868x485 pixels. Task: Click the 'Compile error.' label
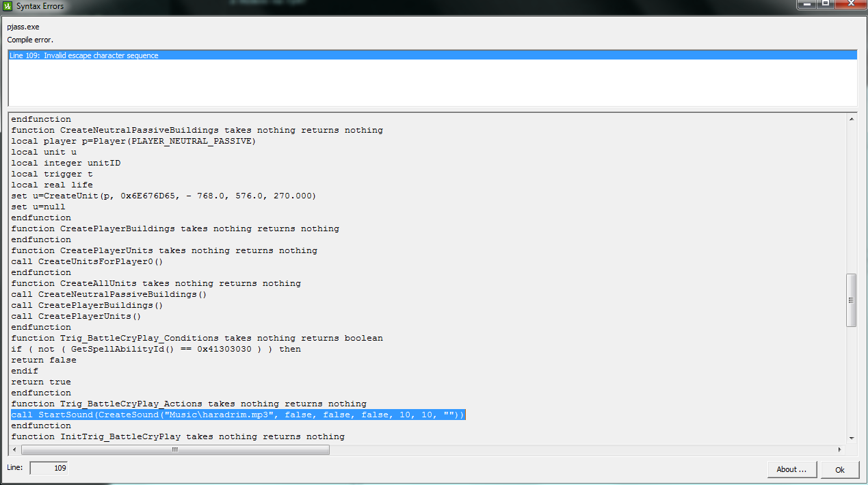pyautogui.click(x=30, y=40)
